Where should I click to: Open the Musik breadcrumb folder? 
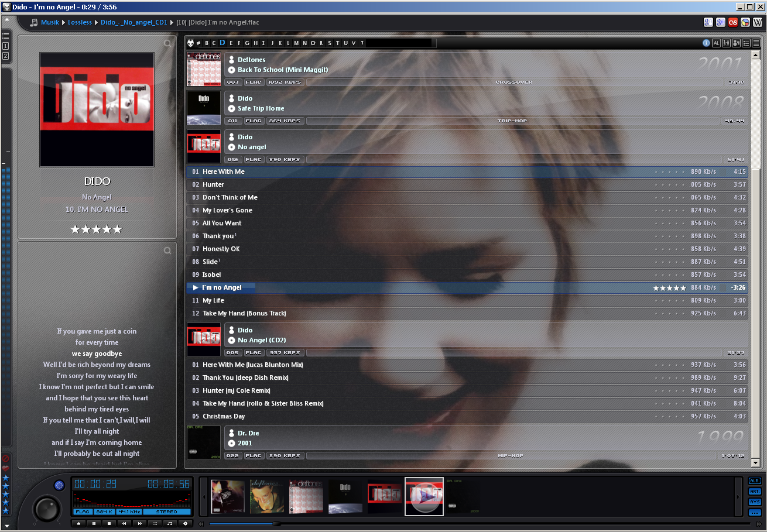pos(50,22)
